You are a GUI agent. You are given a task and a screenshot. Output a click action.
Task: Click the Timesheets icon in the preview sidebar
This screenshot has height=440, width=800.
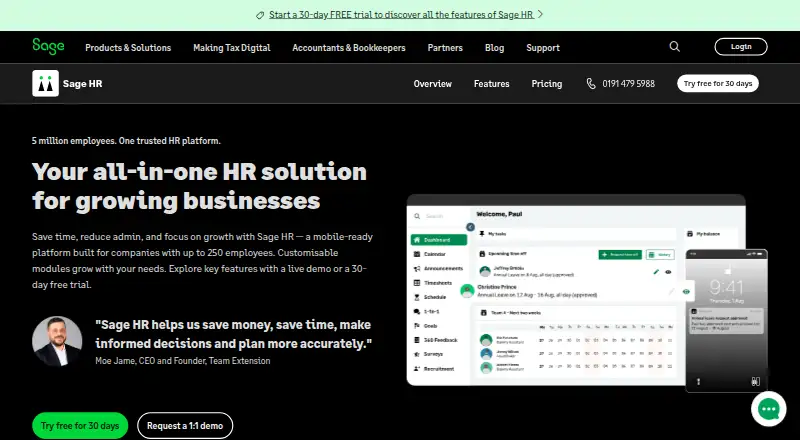pos(417,283)
